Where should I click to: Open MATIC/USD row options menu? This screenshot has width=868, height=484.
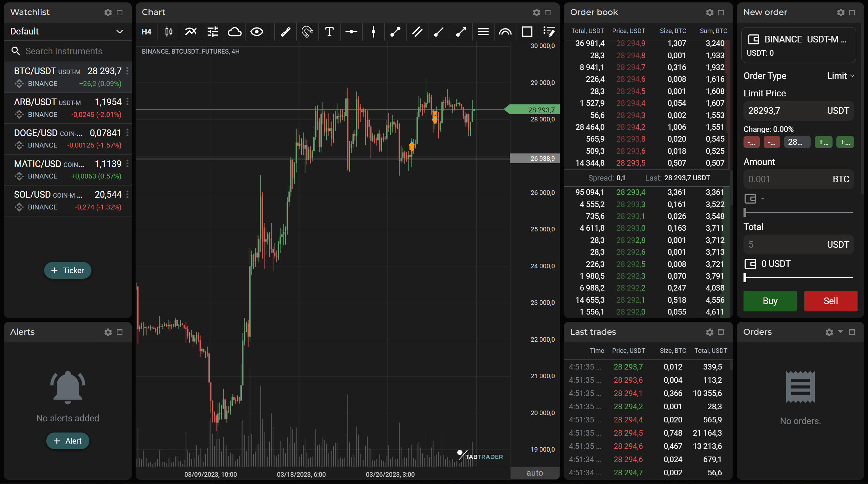(x=128, y=164)
